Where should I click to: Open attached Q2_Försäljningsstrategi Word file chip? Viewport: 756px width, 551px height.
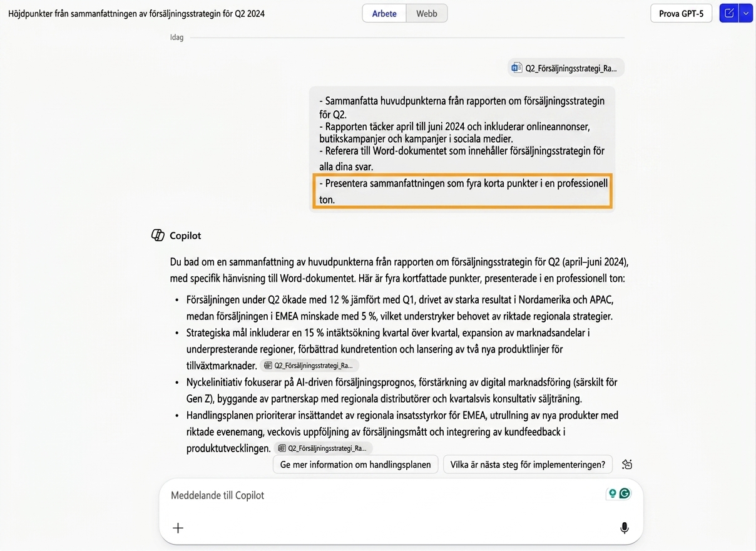(566, 68)
